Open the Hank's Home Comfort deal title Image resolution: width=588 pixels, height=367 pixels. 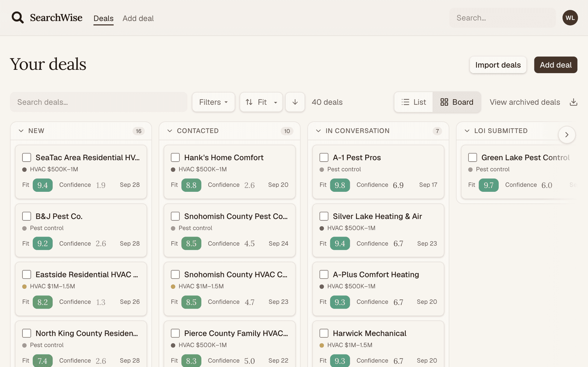point(224,158)
